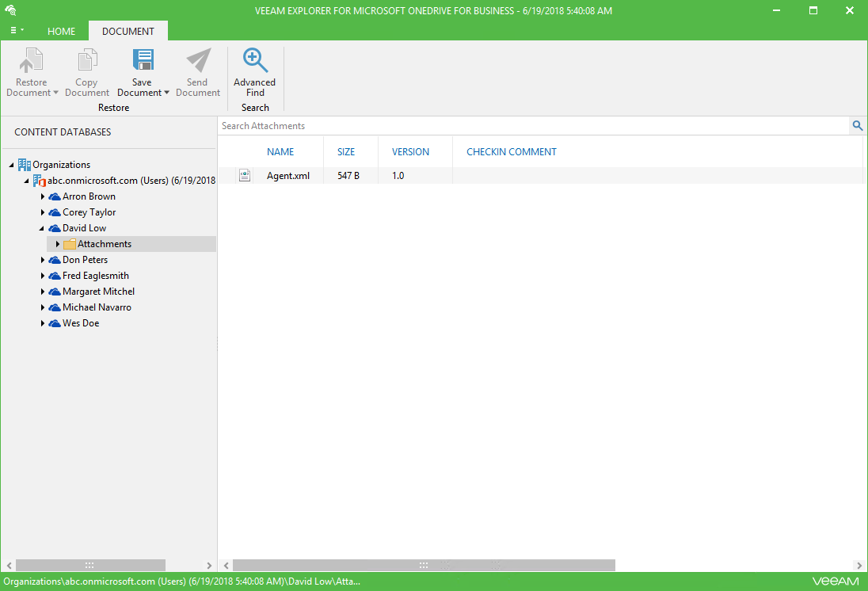Image resolution: width=868 pixels, height=591 pixels.
Task: Expand the Corey Taylor node
Action: 42,212
